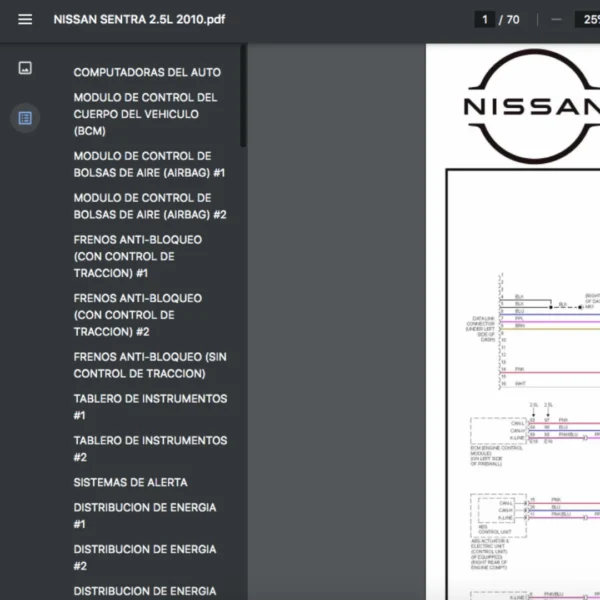
Task: Select the SISTEMAS DE ALERTA outline entry
Action: 130,482
